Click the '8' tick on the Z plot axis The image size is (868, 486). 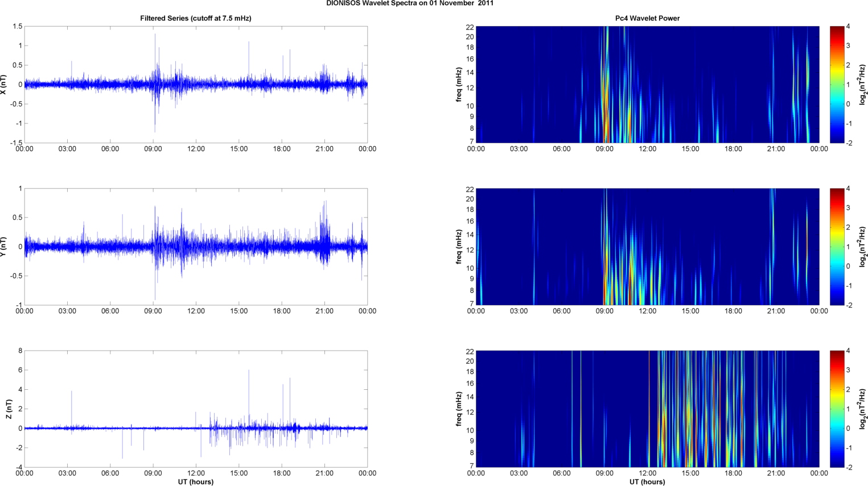coord(20,351)
